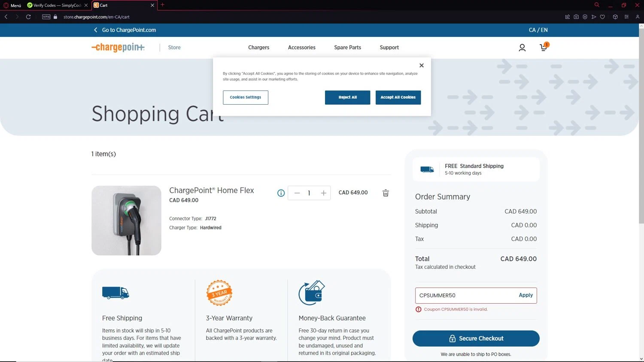Click Hardwired charger type value

coord(211,228)
